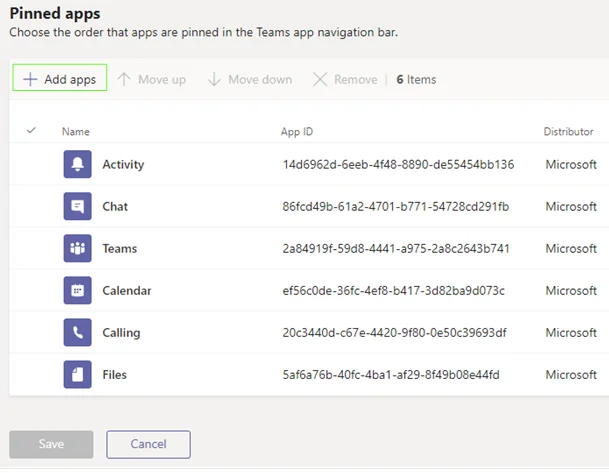Click Calendar's App ID starting ef56c0de

point(393,291)
